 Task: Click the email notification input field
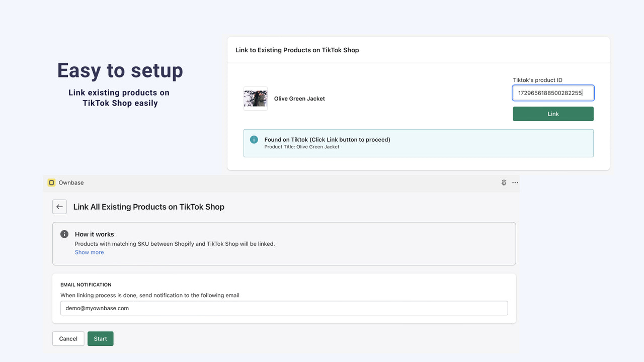click(x=284, y=308)
